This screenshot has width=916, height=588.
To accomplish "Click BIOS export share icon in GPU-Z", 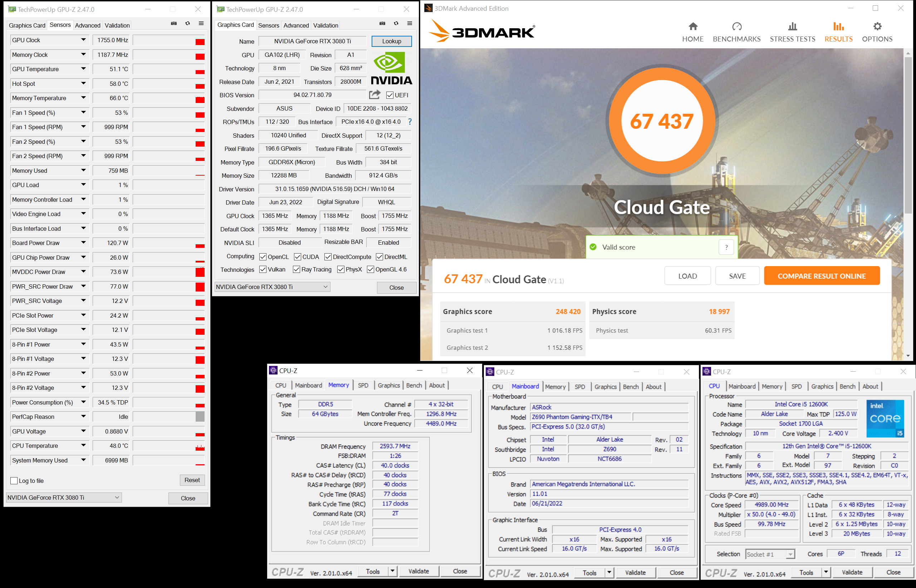I will (374, 94).
